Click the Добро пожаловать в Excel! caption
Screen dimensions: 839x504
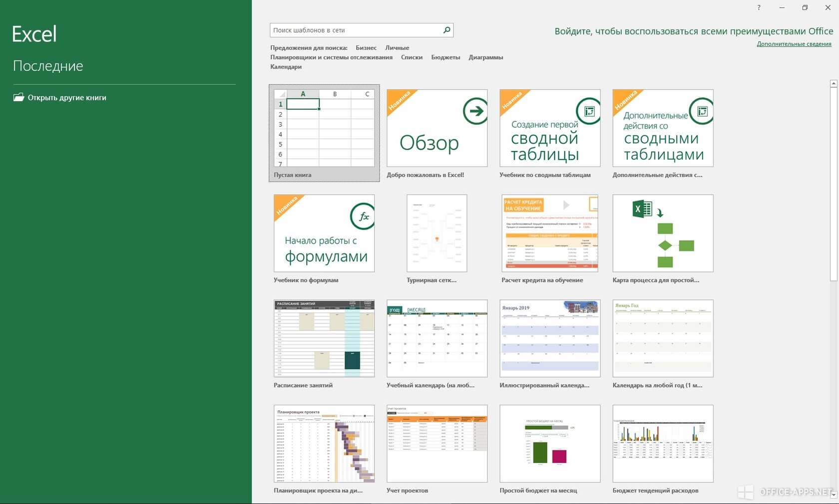coord(425,175)
